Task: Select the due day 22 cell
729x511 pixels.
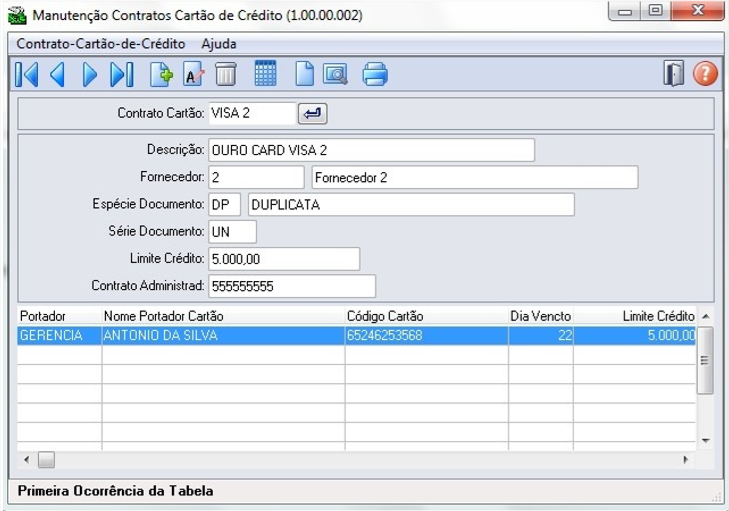Action: (x=541, y=336)
